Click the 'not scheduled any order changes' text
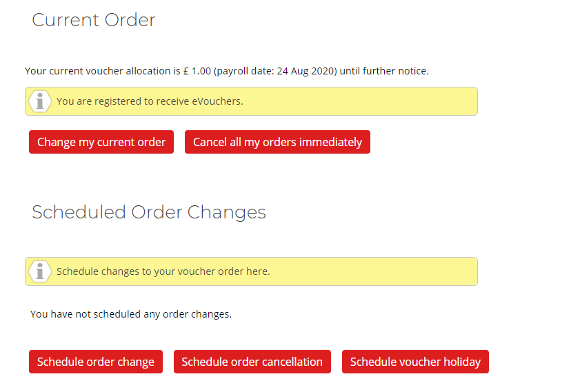 point(131,314)
